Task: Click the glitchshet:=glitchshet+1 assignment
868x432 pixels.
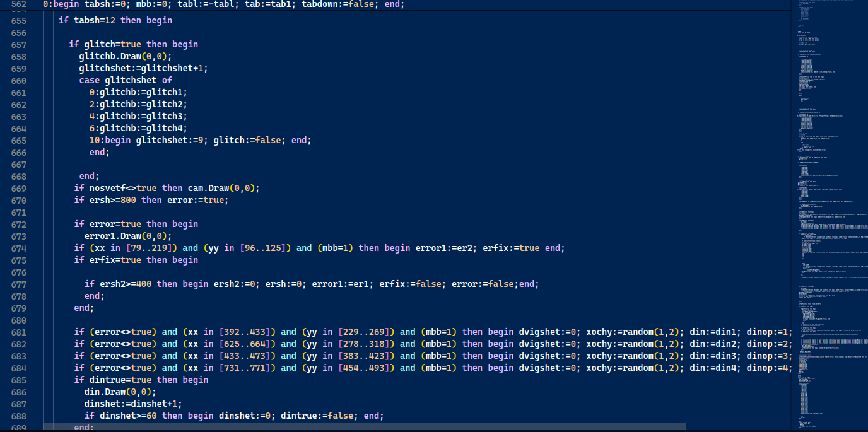Action: click(143, 69)
